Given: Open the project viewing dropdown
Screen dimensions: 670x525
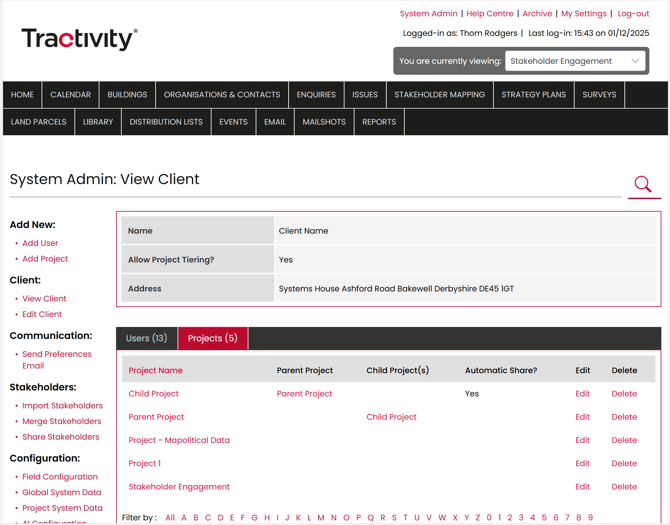Looking at the screenshot, I should tap(575, 61).
